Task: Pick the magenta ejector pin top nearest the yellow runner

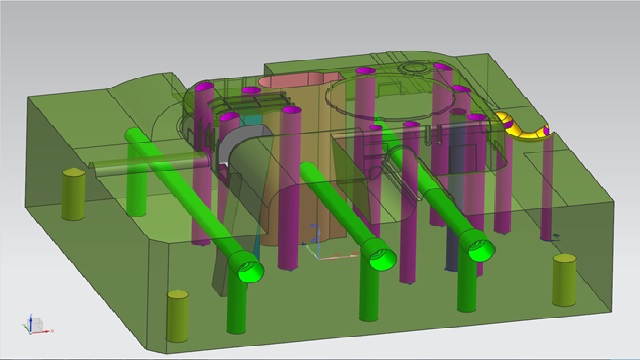Action: pyautogui.click(x=476, y=117)
